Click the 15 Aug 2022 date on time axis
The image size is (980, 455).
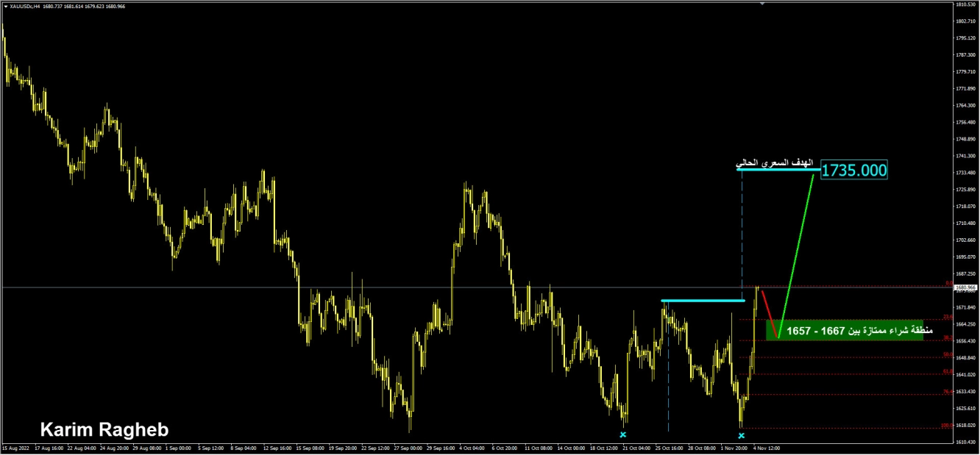[x=15, y=447]
